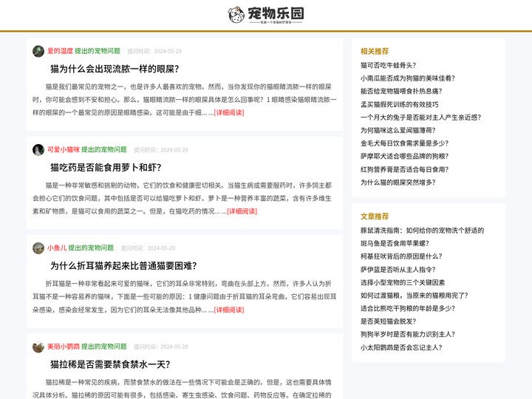Open username link 小鱼儿
532x399 pixels.
pyautogui.click(x=57, y=248)
